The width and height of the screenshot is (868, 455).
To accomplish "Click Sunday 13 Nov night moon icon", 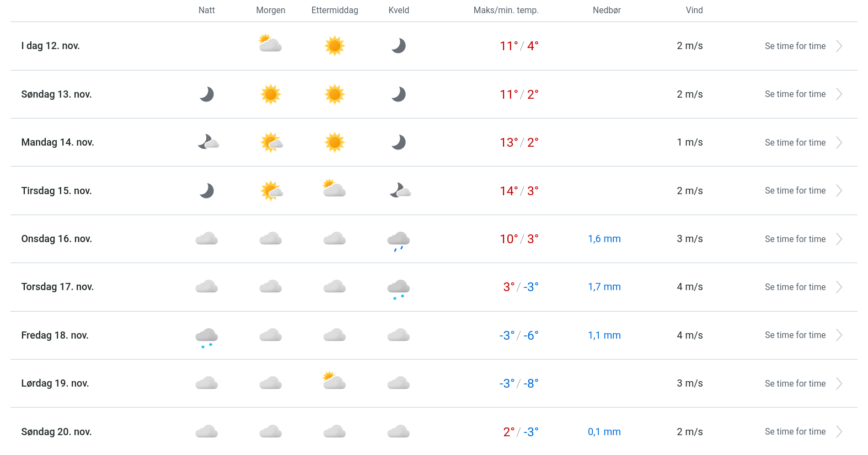I will (x=207, y=94).
